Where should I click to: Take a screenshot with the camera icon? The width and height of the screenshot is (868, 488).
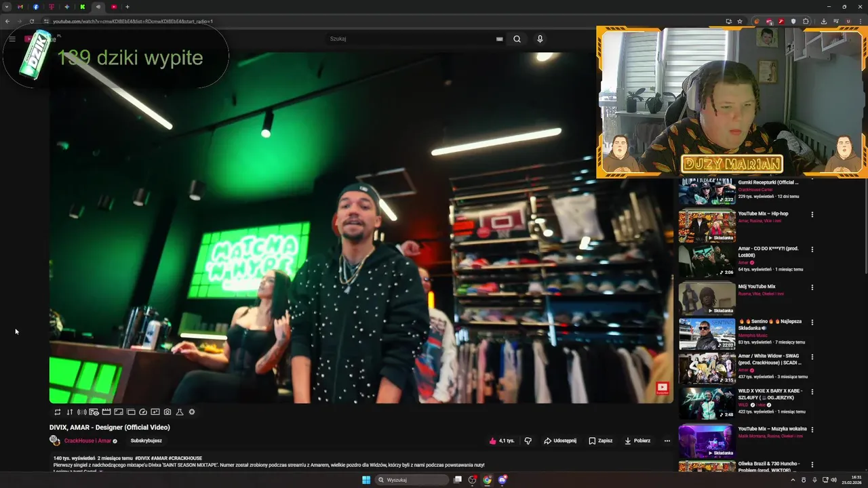tap(167, 412)
